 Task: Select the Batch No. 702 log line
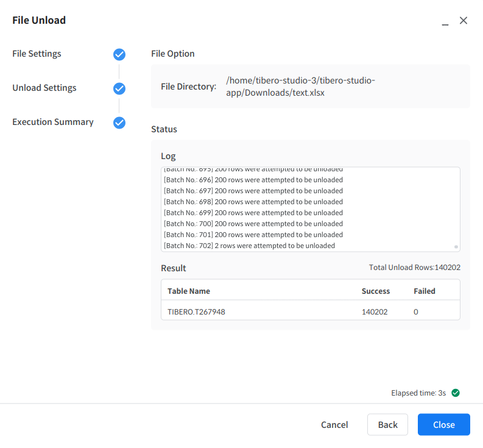pyautogui.click(x=249, y=246)
